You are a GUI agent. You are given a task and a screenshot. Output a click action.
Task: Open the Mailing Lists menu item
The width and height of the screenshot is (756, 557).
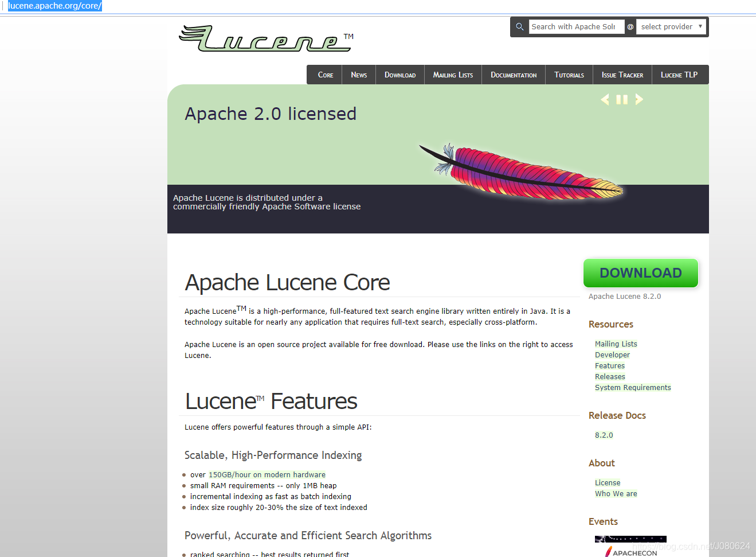(x=453, y=75)
